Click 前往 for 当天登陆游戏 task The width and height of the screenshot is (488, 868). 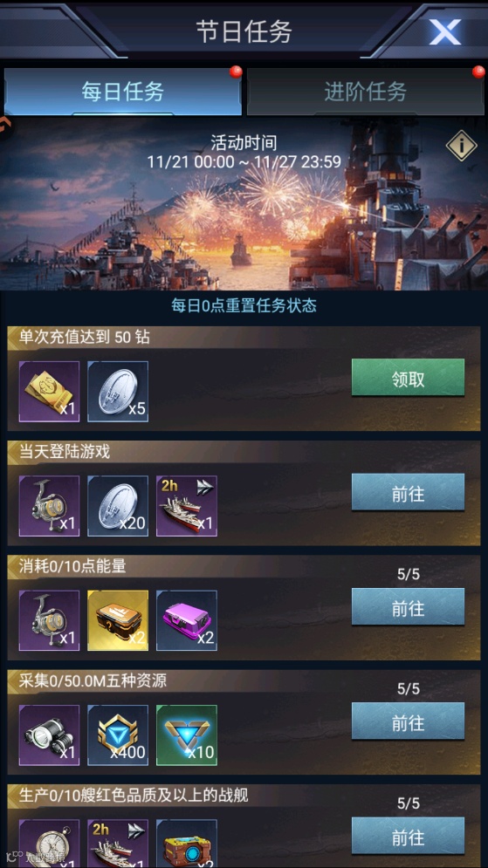[408, 492]
